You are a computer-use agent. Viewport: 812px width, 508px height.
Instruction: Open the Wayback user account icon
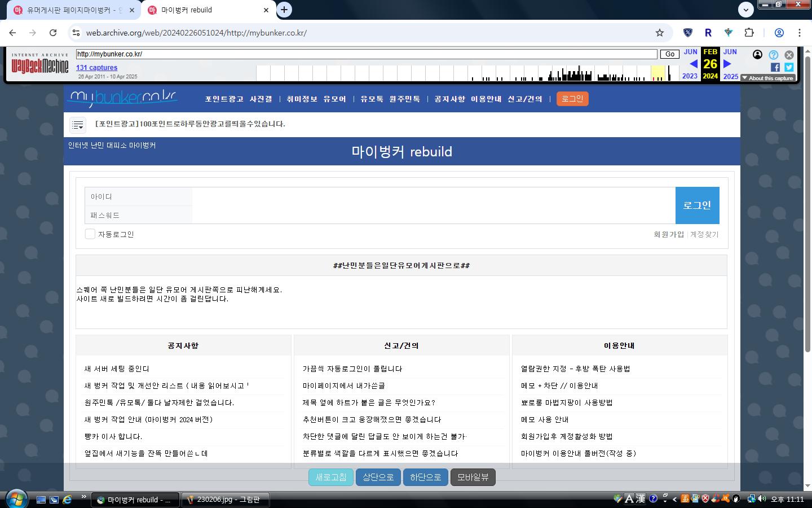tap(757, 55)
